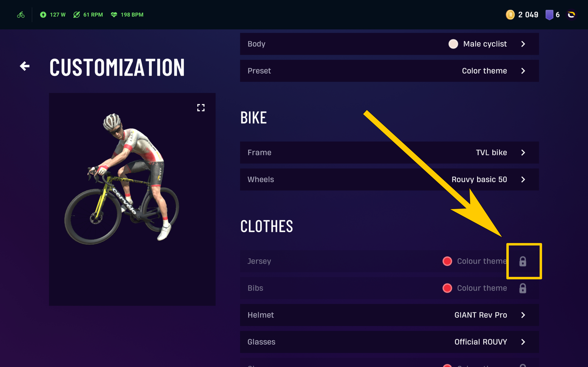Open the Wheels Rouvy basic 50 row
Image resolution: width=588 pixels, height=367 pixels.
click(x=389, y=179)
